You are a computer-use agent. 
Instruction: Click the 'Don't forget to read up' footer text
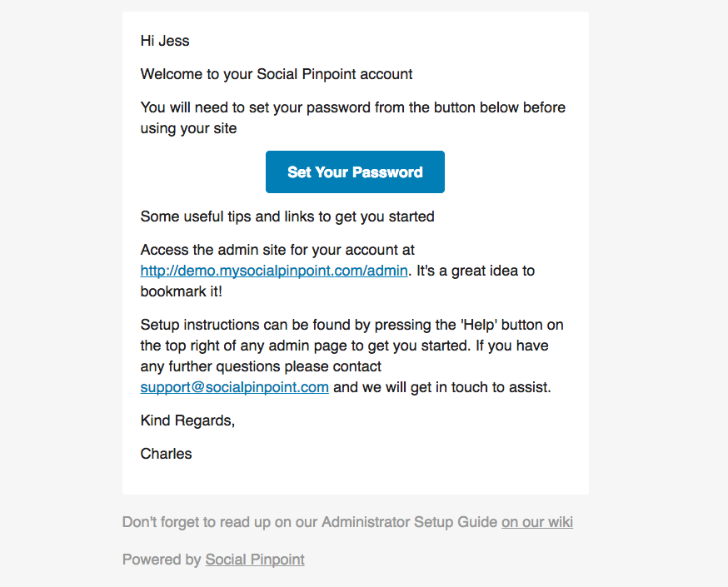point(310,522)
